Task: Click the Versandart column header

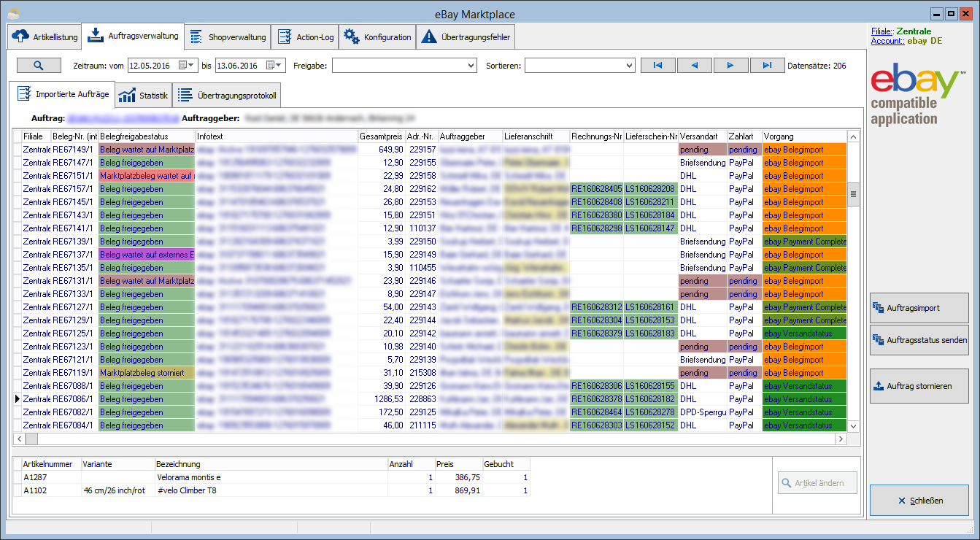Action: pyautogui.click(x=702, y=136)
